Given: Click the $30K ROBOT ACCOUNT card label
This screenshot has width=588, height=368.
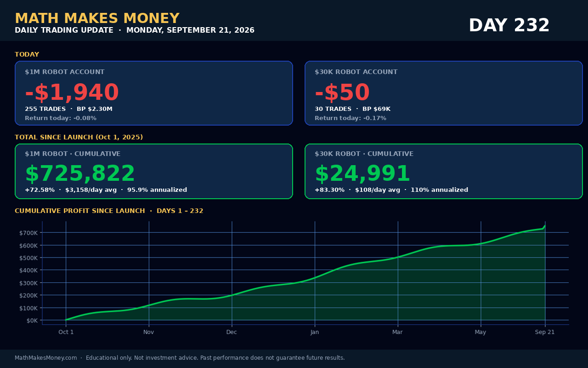Looking at the screenshot, I should tap(356, 72).
